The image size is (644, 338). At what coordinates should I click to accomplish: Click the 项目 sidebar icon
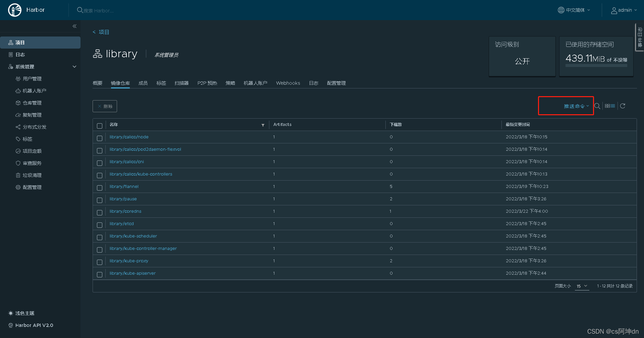pyautogui.click(x=11, y=43)
